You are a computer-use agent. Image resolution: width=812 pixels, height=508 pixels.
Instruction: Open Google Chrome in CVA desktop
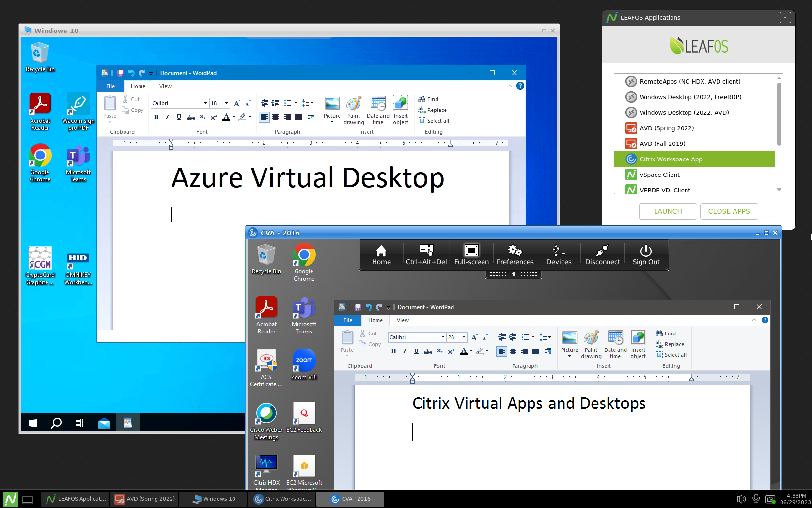[x=304, y=263]
